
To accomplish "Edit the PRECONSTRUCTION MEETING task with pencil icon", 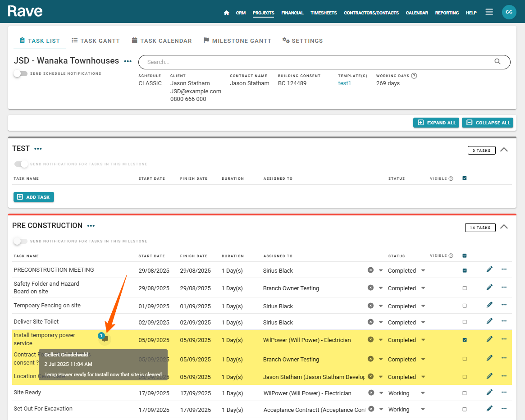I will tap(489, 269).
